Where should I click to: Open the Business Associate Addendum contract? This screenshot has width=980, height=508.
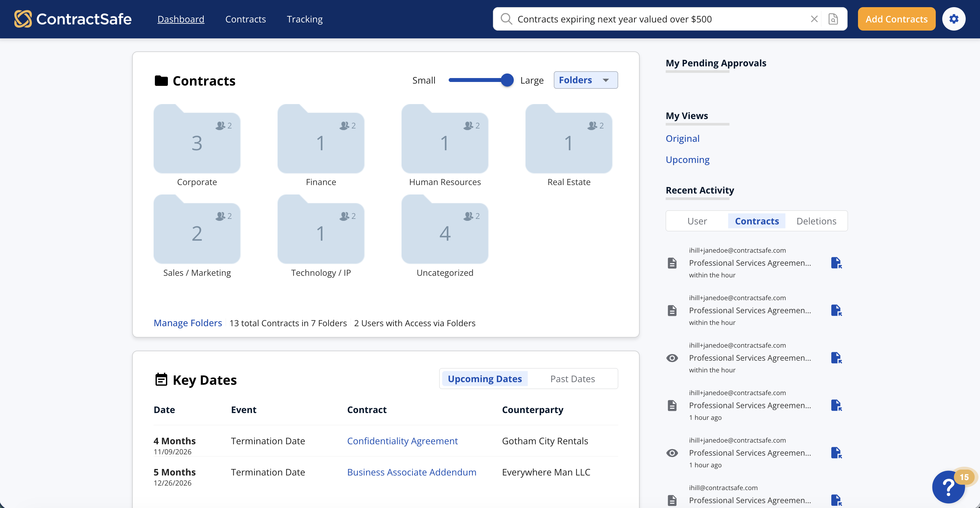click(x=412, y=472)
